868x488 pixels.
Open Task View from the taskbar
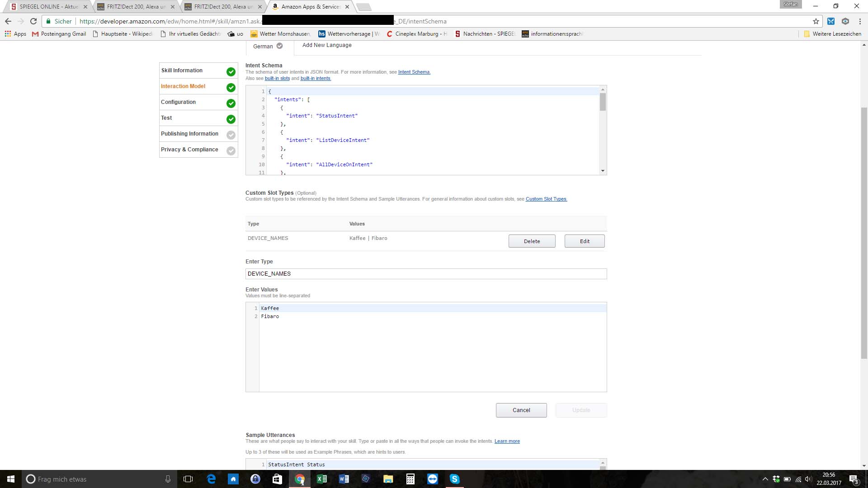pyautogui.click(x=188, y=479)
